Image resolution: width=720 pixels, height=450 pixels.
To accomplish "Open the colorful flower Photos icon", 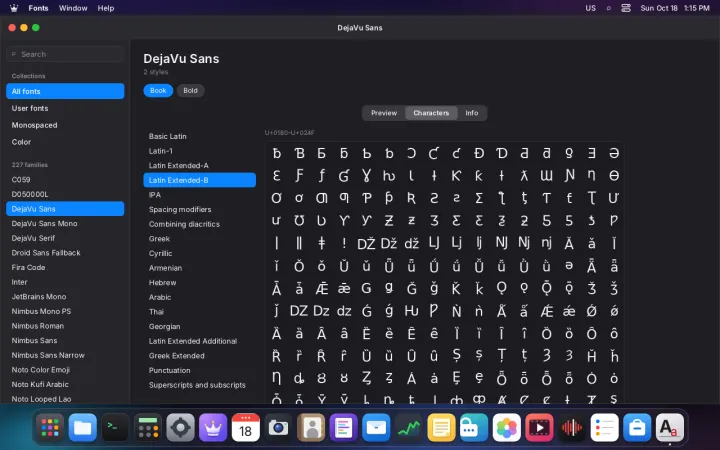I will (506, 428).
